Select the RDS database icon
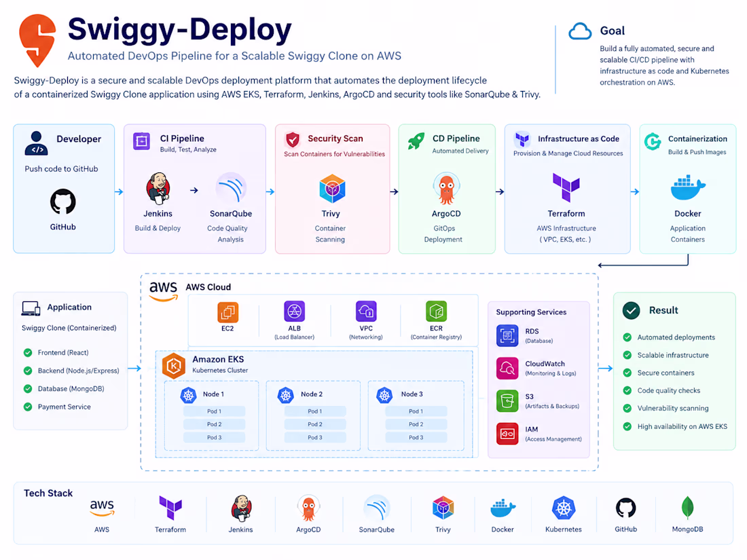 tap(507, 336)
